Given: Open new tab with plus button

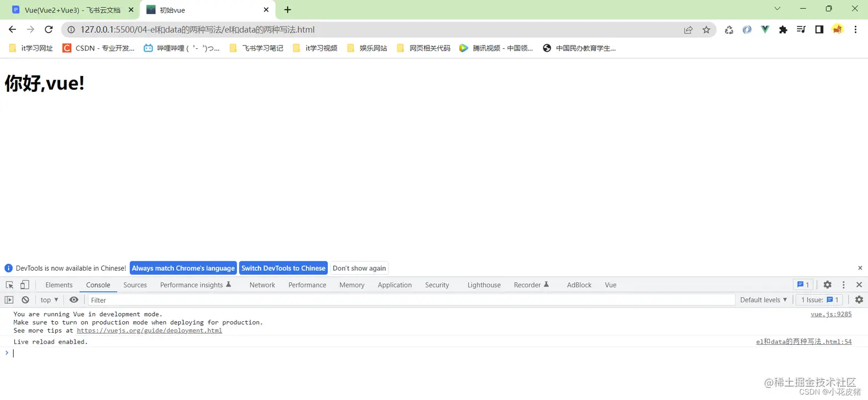Looking at the screenshot, I should click(288, 10).
